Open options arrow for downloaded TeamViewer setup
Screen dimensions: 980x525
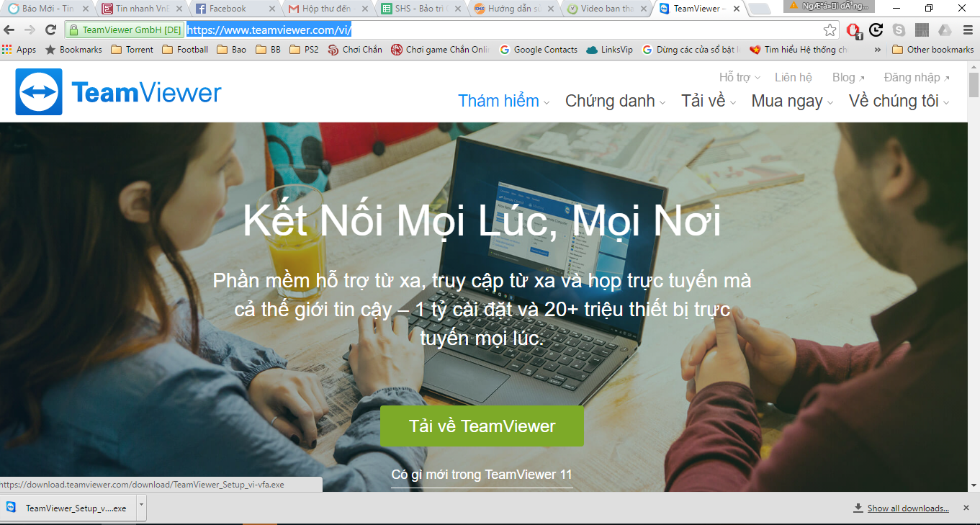pos(141,506)
